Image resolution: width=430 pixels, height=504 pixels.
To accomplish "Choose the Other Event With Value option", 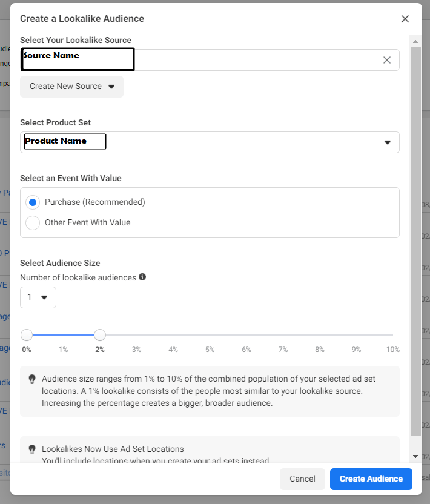I will pyautogui.click(x=33, y=222).
